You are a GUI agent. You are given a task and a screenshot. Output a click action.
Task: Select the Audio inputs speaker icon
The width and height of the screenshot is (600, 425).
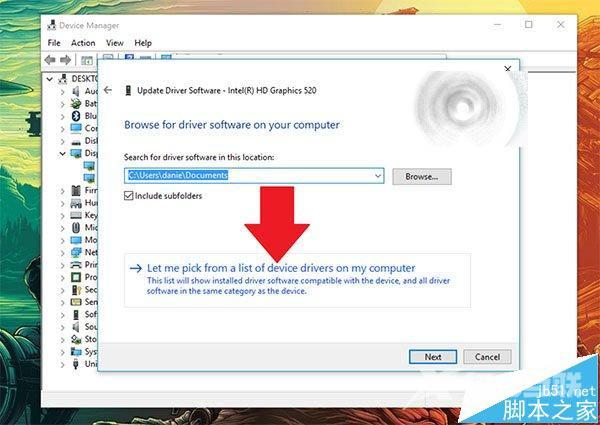(77, 91)
